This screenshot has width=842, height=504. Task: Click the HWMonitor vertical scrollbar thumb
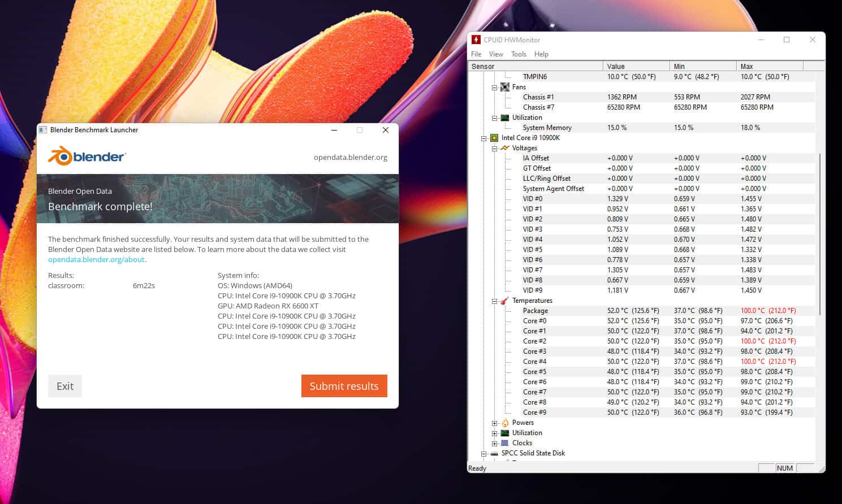click(819, 234)
